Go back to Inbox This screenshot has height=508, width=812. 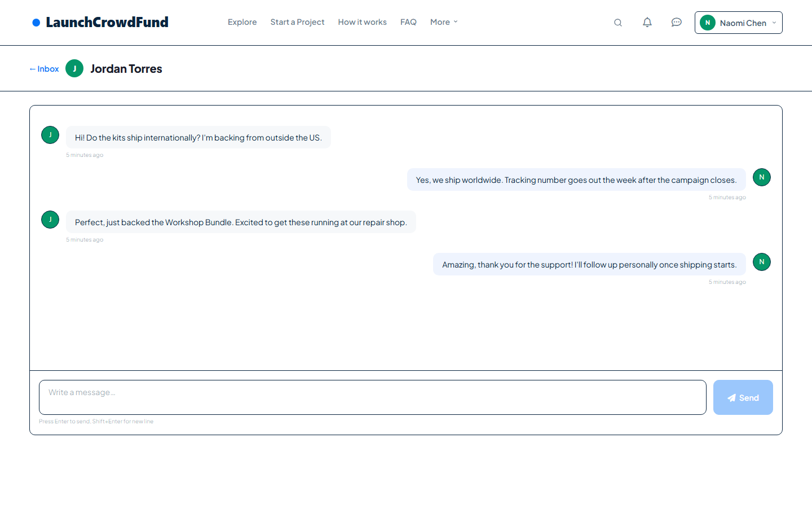click(44, 69)
